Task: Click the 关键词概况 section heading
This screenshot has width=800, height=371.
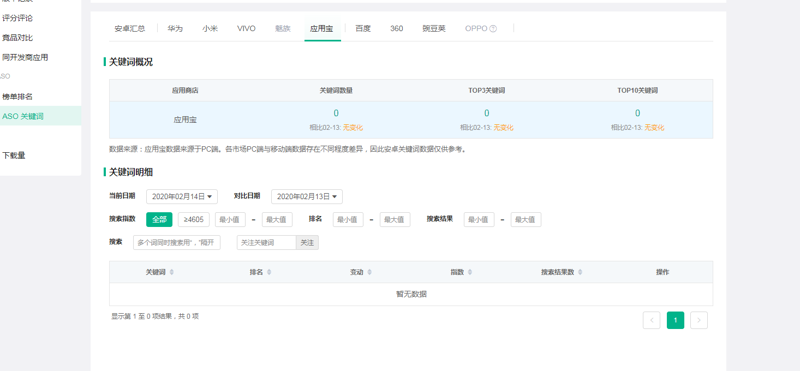Action: [131, 62]
